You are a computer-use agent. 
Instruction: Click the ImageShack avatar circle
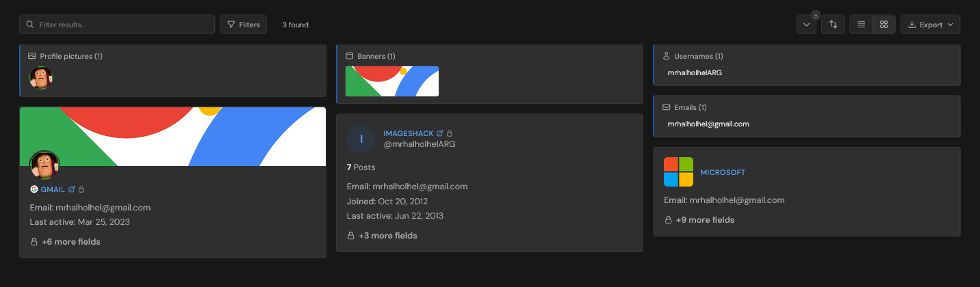(x=361, y=139)
